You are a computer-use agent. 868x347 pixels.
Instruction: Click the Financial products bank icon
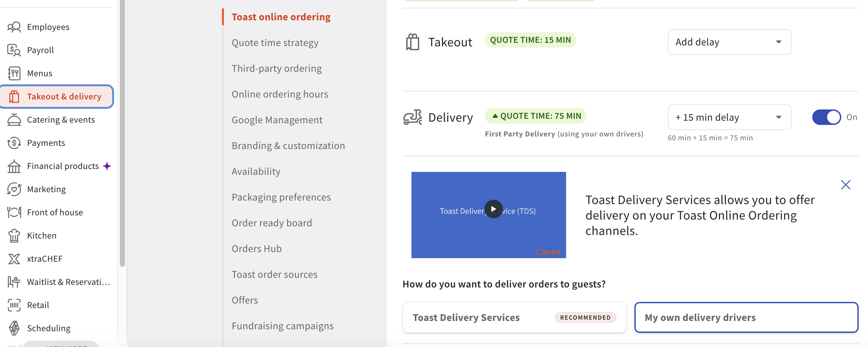click(x=14, y=166)
